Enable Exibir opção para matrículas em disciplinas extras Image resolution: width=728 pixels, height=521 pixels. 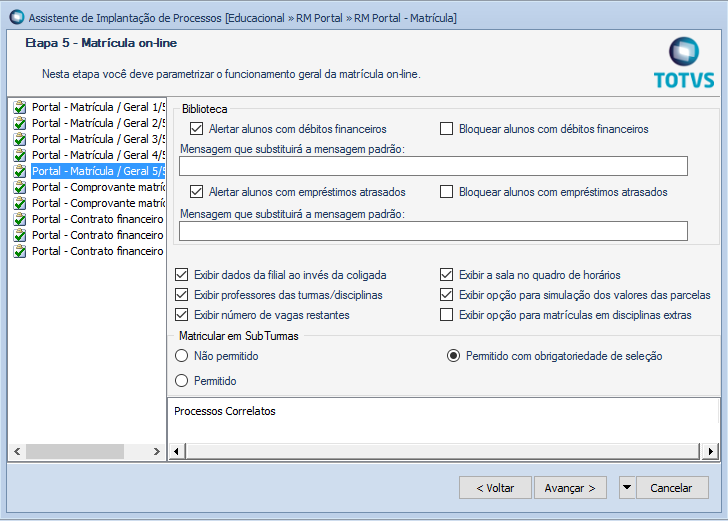tap(446, 315)
